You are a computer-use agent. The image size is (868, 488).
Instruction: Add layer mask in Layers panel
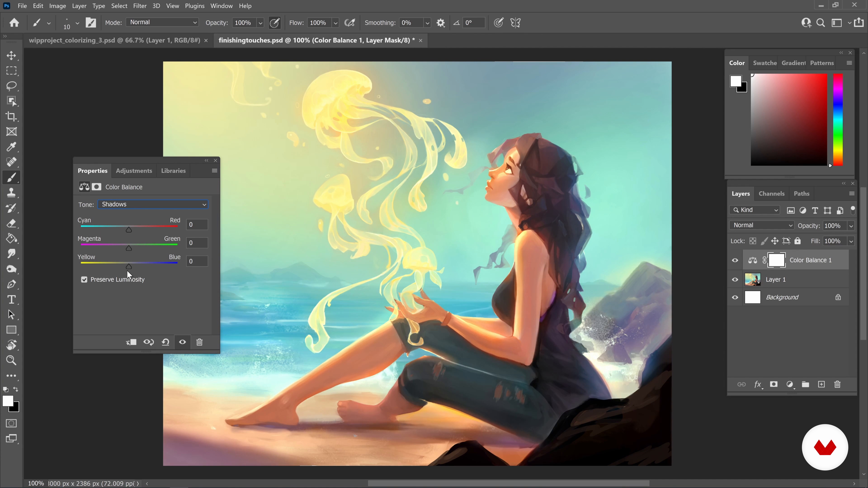click(774, 384)
